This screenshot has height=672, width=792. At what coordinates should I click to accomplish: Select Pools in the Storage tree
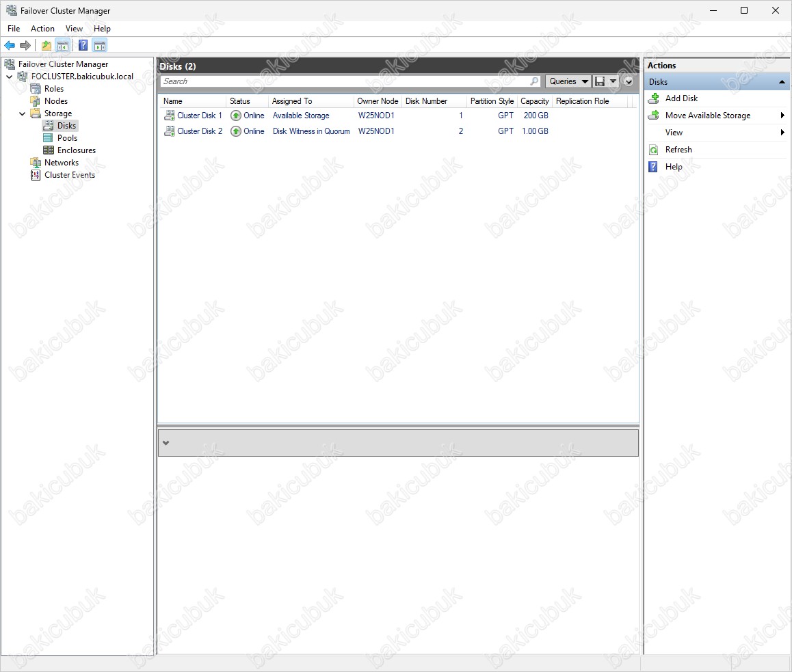pyautogui.click(x=67, y=138)
